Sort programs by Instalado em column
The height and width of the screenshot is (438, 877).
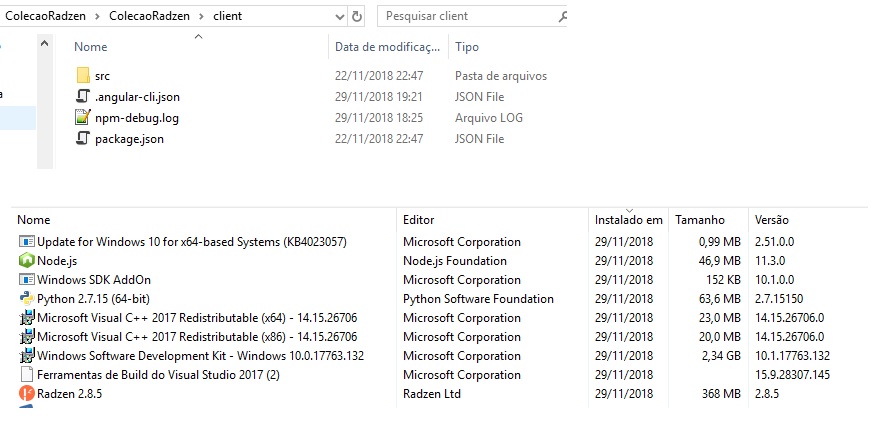click(629, 220)
